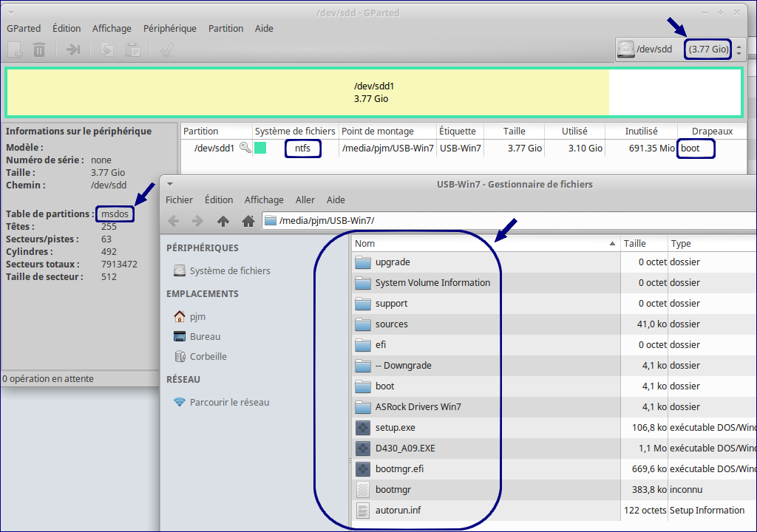This screenshot has height=532, width=757.
Task: Open the file manager window menu arrow
Action: (x=170, y=184)
